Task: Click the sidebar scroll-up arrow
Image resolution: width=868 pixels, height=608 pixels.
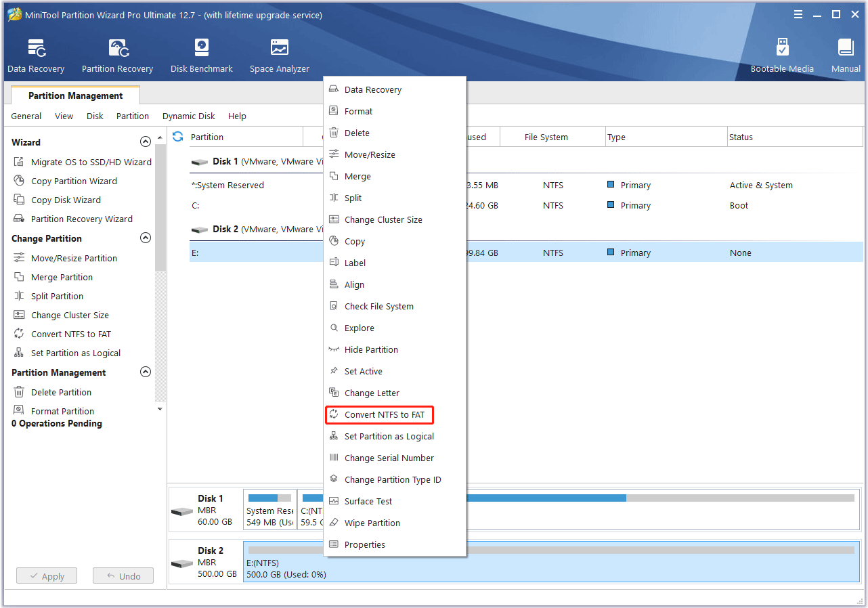Action: coord(160,138)
